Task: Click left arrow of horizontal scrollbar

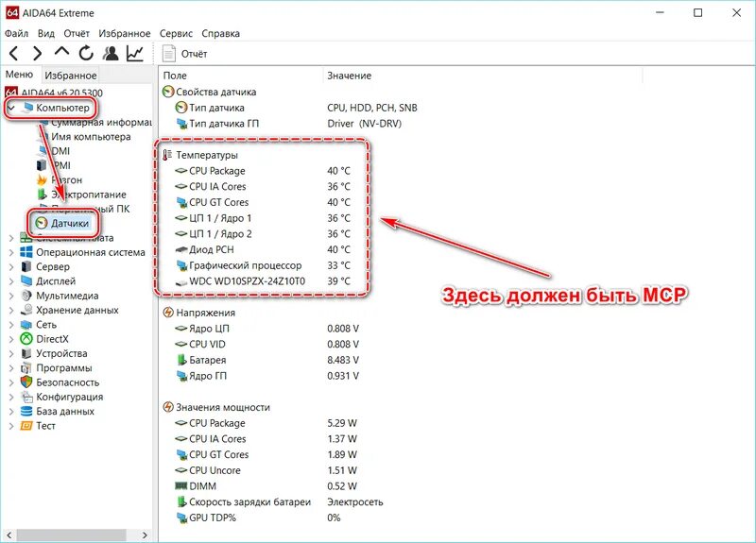Action: pos(9,535)
